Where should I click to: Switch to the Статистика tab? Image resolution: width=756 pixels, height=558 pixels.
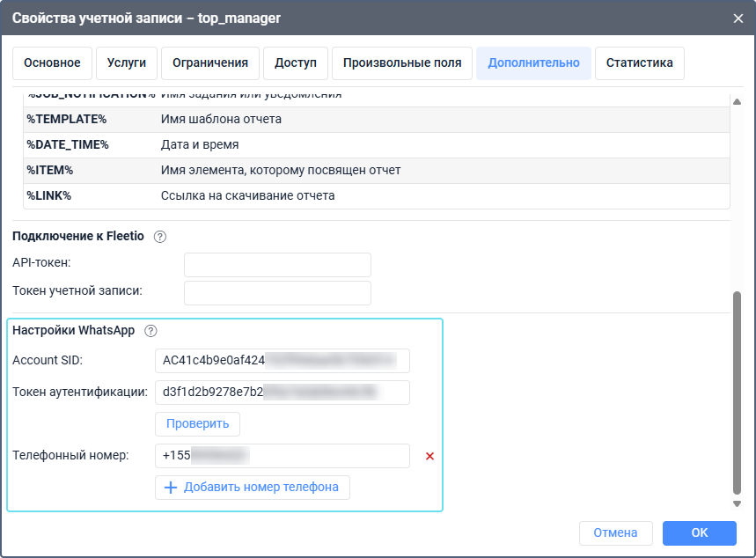pos(640,63)
